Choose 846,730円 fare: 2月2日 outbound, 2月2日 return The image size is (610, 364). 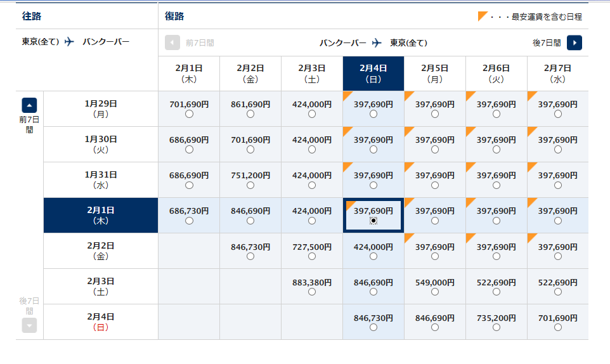pyautogui.click(x=250, y=256)
